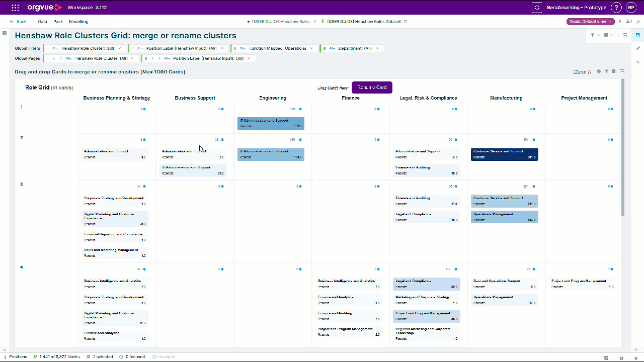The image size is (644, 362).
Task: Select the dark Customer Service and Support card
Action: pyautogui.click(x=505, y=154)
